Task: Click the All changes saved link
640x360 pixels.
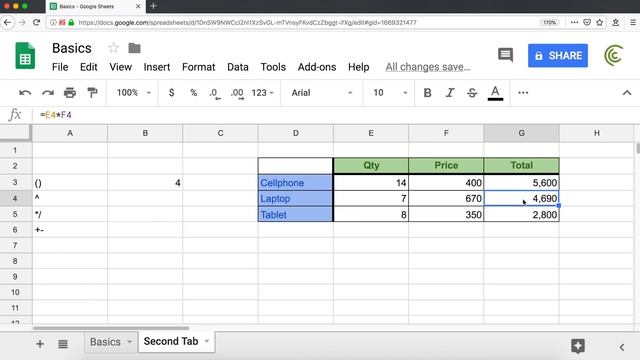Action: [x=428, y=67]
